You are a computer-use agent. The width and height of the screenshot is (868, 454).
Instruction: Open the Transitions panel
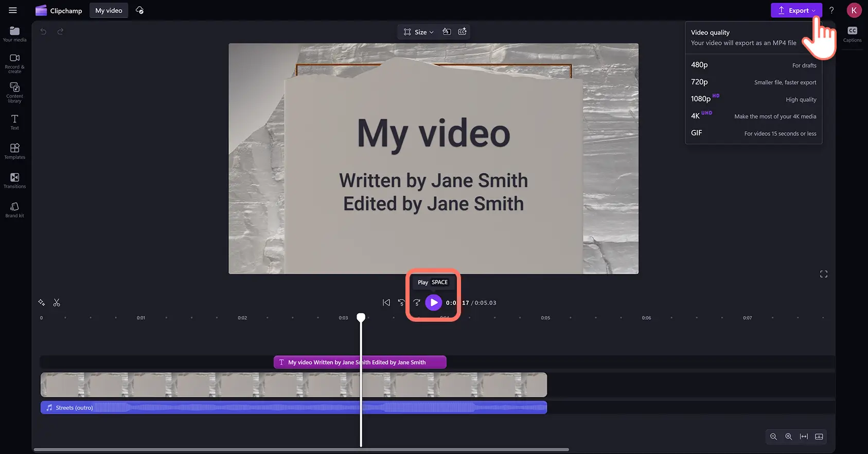click(14, 180)
